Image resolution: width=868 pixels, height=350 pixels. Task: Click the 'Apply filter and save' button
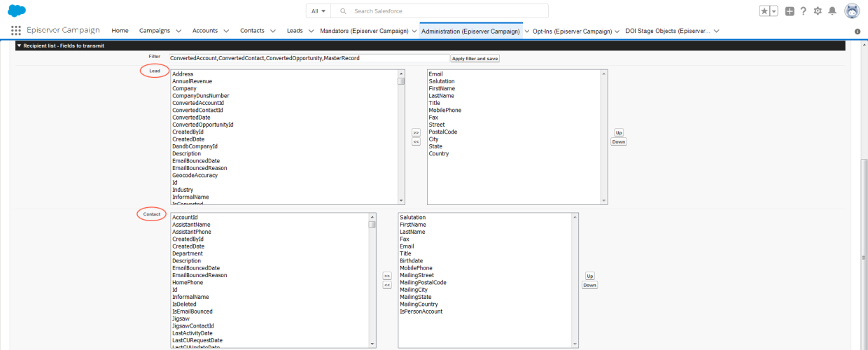pos(475,59)
